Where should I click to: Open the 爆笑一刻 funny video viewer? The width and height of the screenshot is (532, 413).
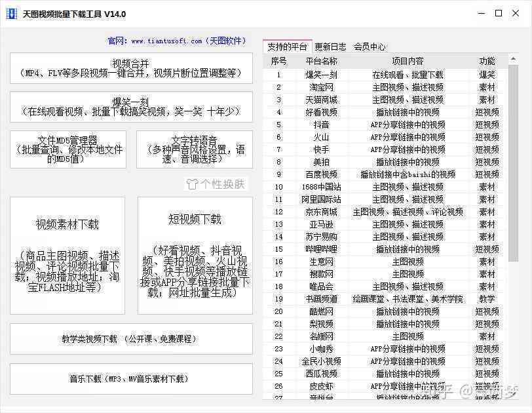[x=131, y=107]
